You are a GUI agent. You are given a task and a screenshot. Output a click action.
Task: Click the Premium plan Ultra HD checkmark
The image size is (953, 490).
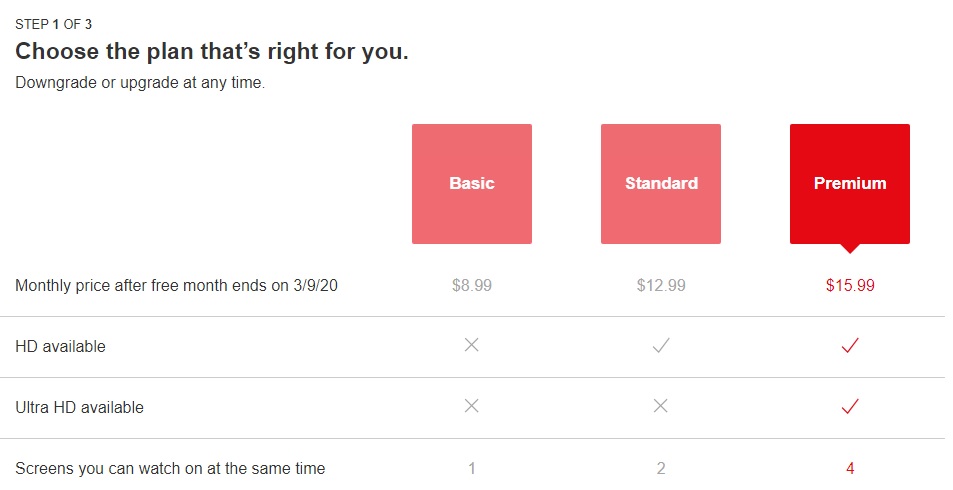coord(850,405)
